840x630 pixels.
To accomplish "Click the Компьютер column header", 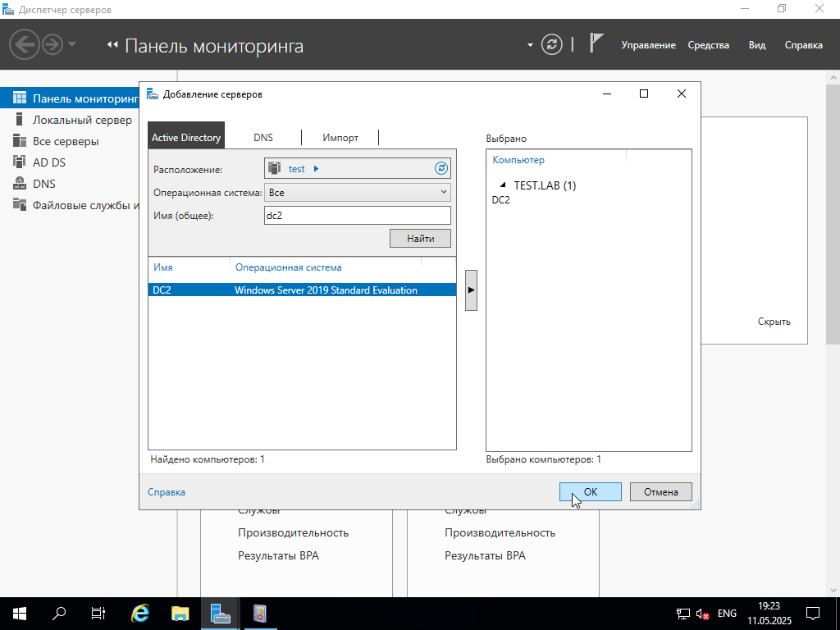I will pyautogui.click(x=518, y=160).
